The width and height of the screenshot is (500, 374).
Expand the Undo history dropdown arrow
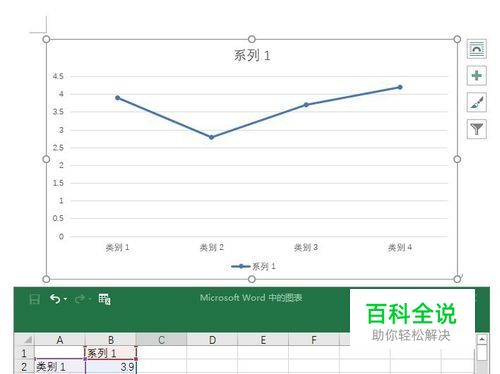point(65,299)
